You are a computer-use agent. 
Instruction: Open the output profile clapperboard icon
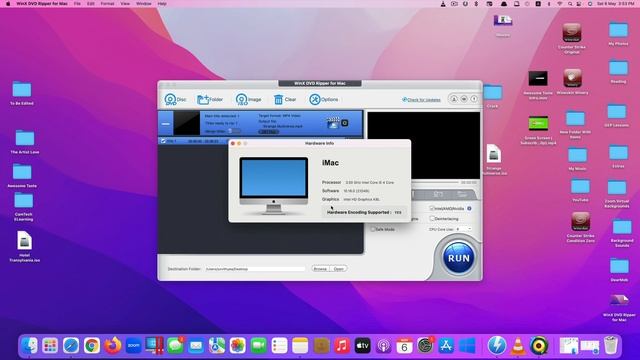(333, 123)
